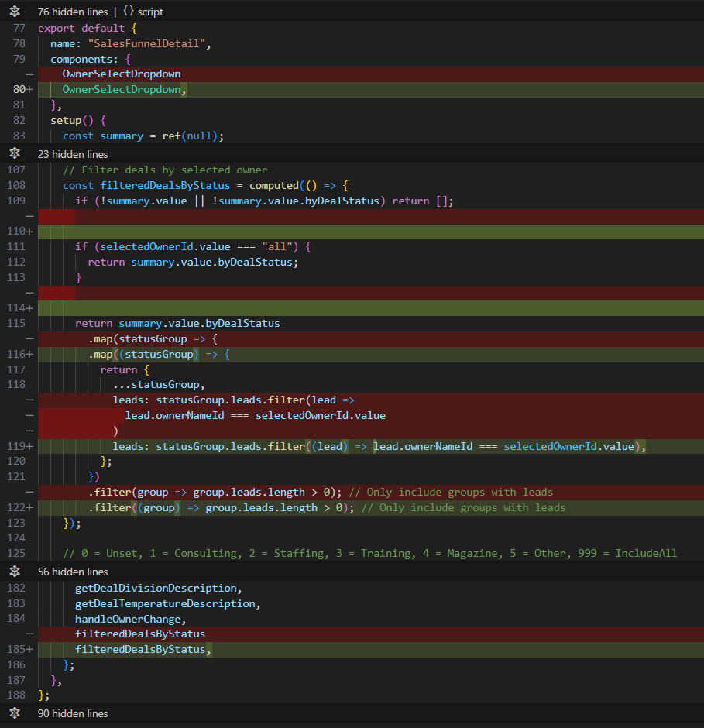This screenshot has height=728, width=704.
Task: Show code via '56 hidden lines' label
Action: click(x=73, y=571)
